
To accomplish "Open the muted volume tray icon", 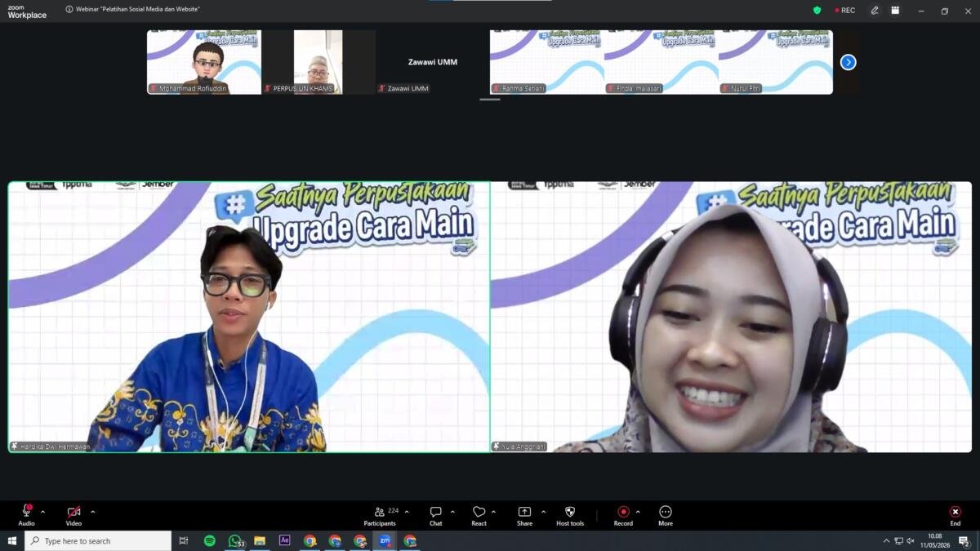I will [x=911, y=540].
